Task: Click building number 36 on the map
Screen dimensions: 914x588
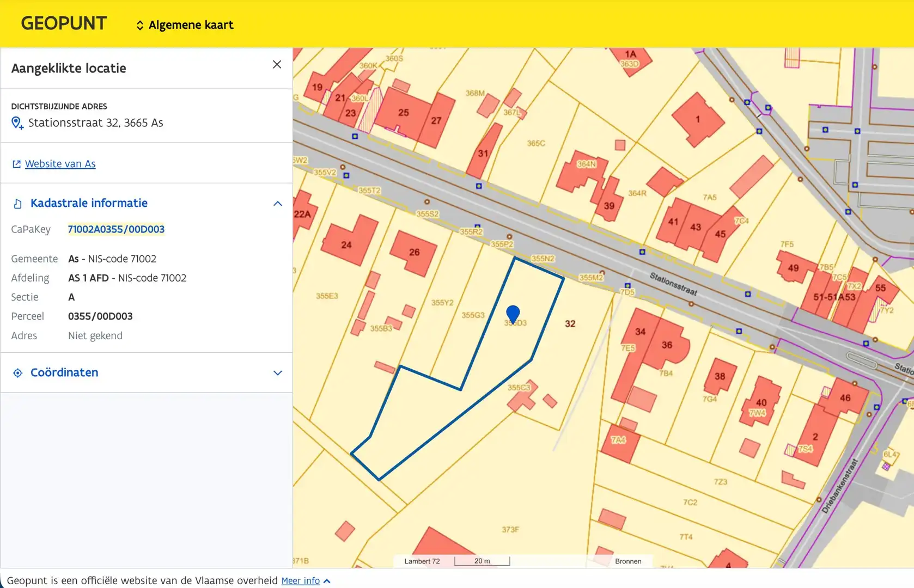Action: pyautogui.click(x=667, y=345)
